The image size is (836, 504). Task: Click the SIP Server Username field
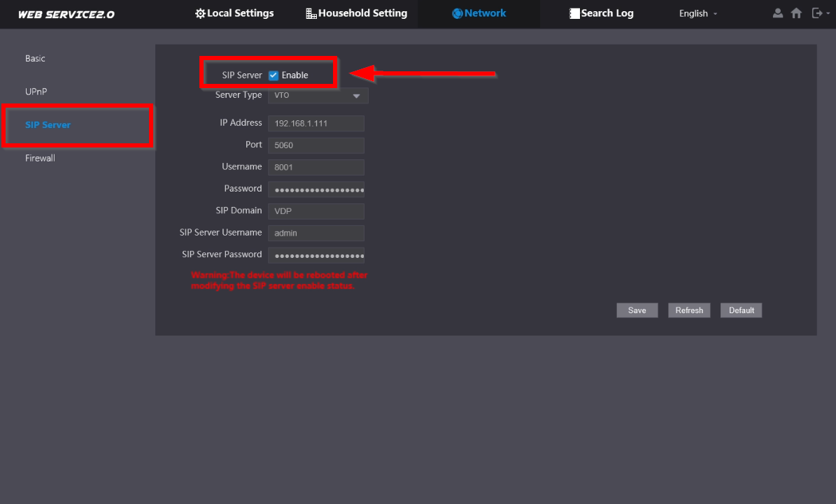316,233
